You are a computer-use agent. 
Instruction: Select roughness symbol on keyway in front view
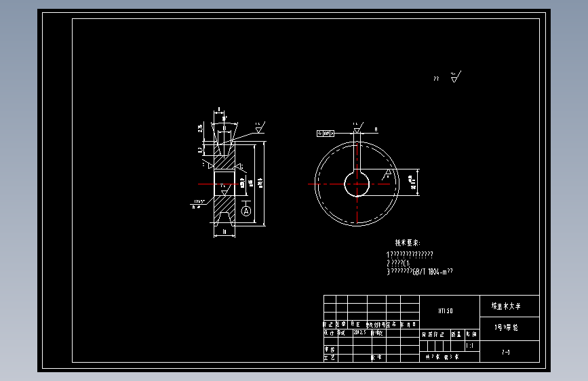[x=387, y=174]
